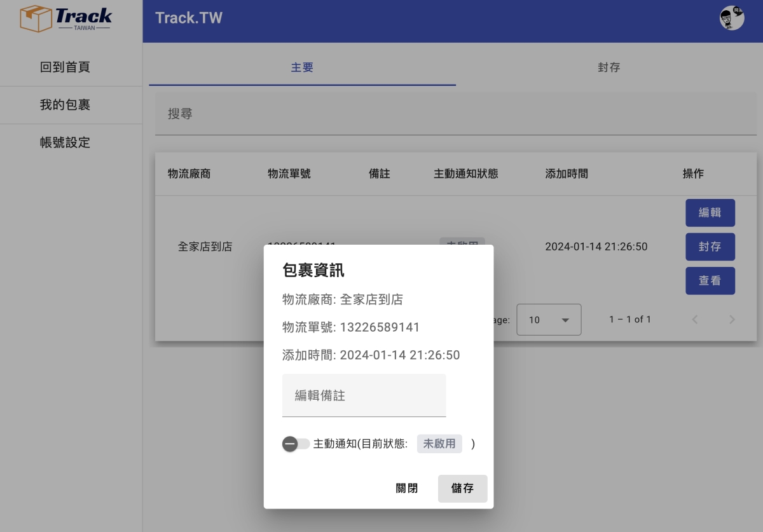Go to next page arrow
763x532 pixels.
[x=732, y=320]
